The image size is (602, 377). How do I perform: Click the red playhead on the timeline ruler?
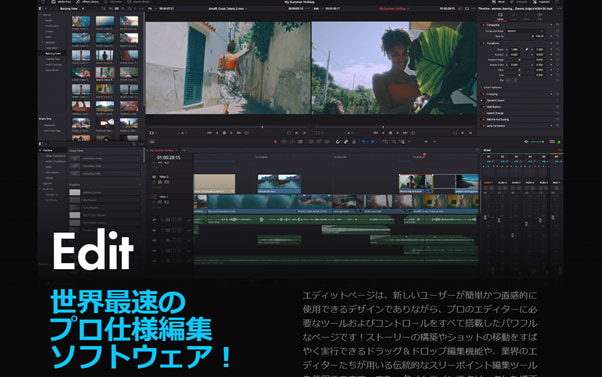(x=425, y=155)
